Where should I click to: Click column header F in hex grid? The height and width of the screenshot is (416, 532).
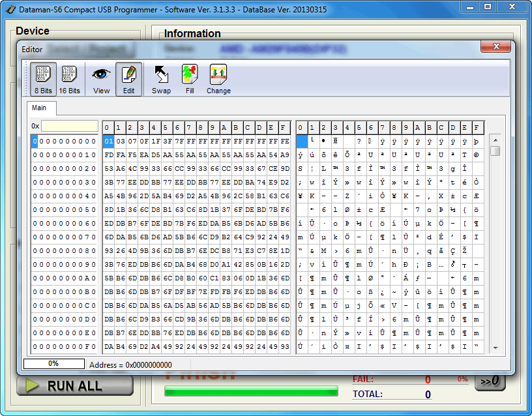(x=284, y=127)
